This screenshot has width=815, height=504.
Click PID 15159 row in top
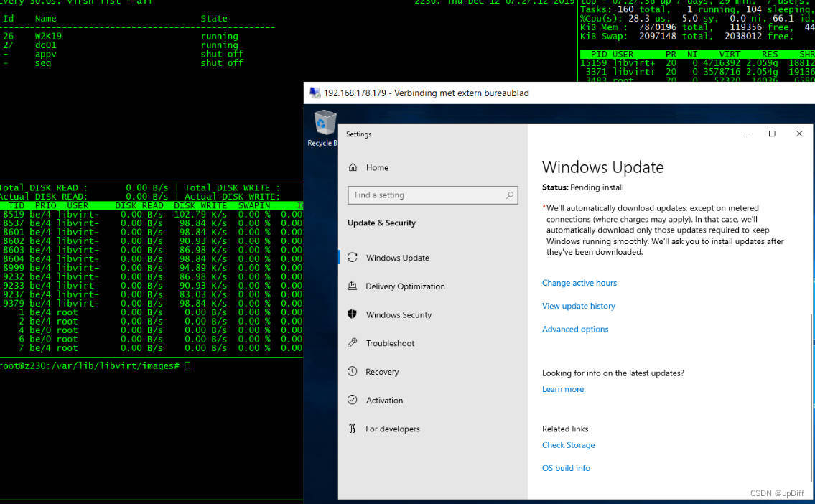click(x=697, y=63)
